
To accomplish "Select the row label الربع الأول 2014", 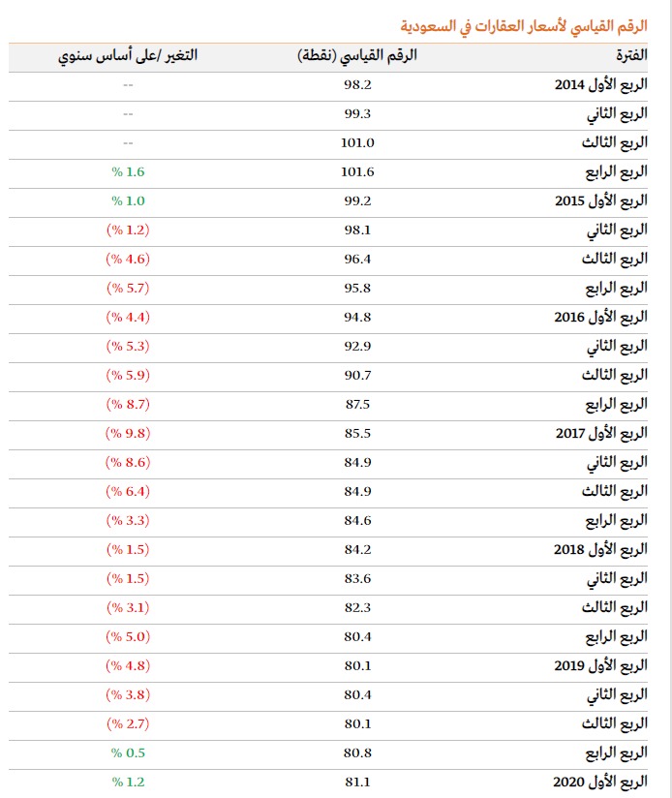I will click(601, 85).
